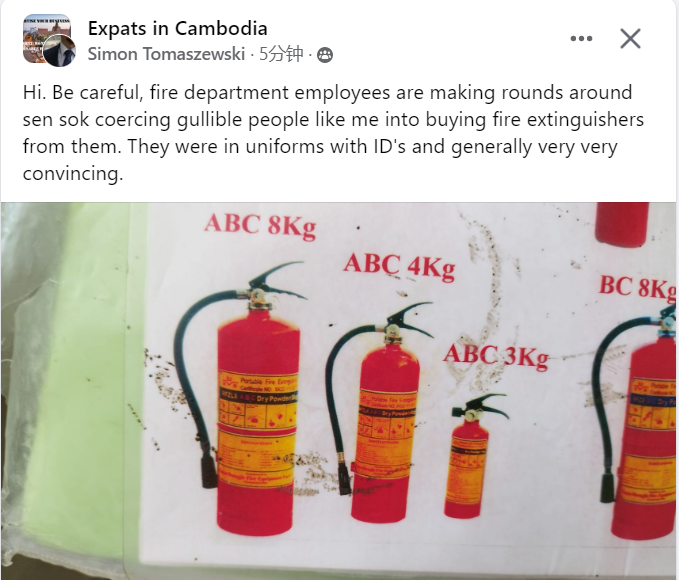The height and width of the screenshot is (580, 679).
Task: Click Simon Tomaszewski's round profile picture
Action: coord(59,51)
